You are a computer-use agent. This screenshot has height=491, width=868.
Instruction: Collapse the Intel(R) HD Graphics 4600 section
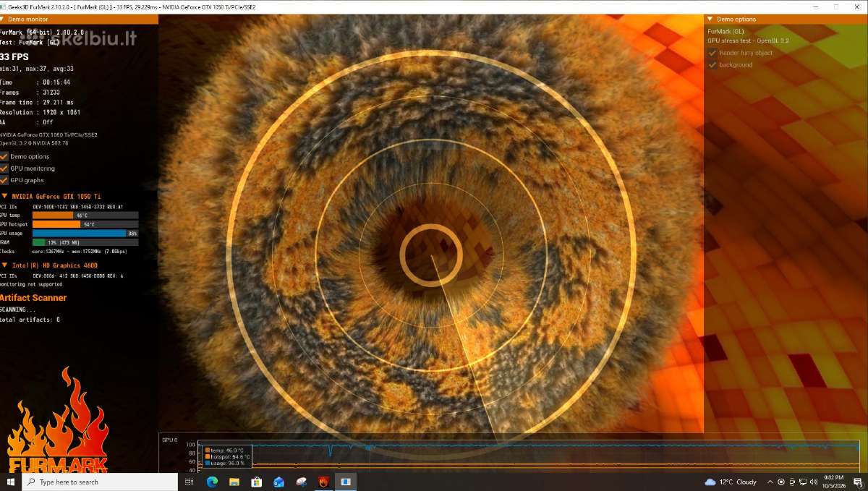point(4,265)
